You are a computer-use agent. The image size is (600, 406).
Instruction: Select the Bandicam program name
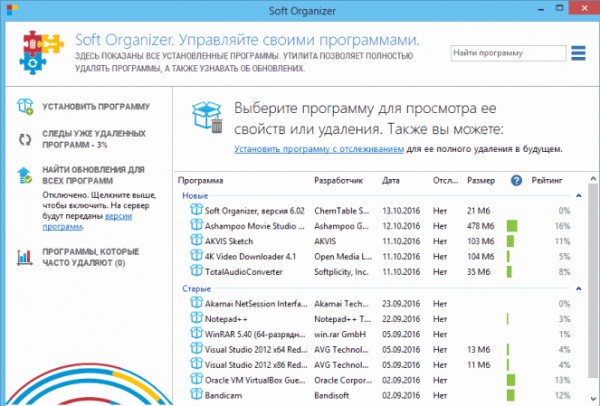coord(223,396)
